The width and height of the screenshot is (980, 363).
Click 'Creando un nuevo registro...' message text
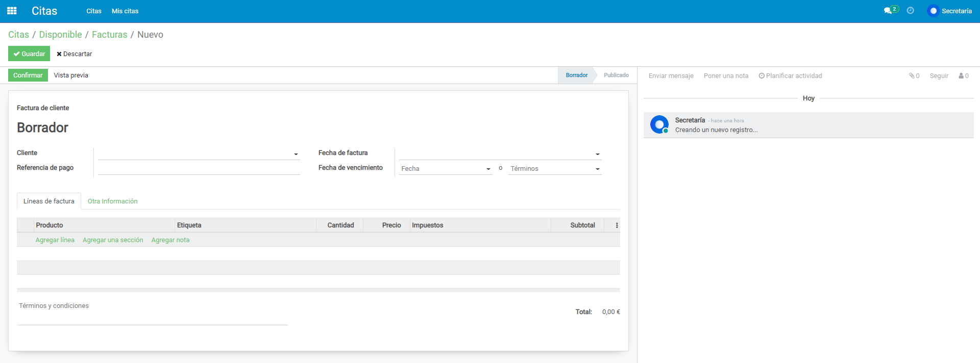pyautogui.click(x=716, y=130)
